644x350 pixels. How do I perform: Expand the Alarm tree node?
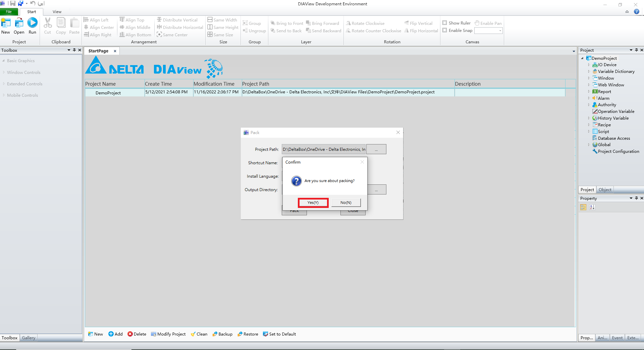[589, 98]
